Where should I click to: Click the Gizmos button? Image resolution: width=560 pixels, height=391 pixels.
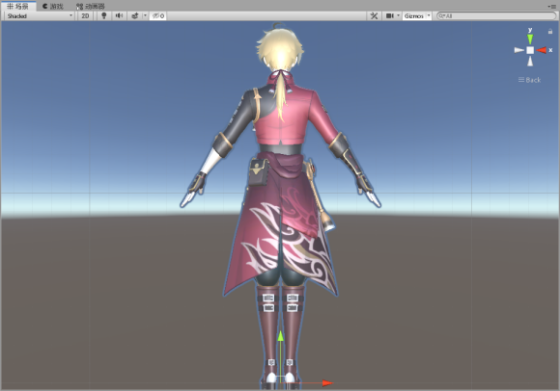[414, 16]
